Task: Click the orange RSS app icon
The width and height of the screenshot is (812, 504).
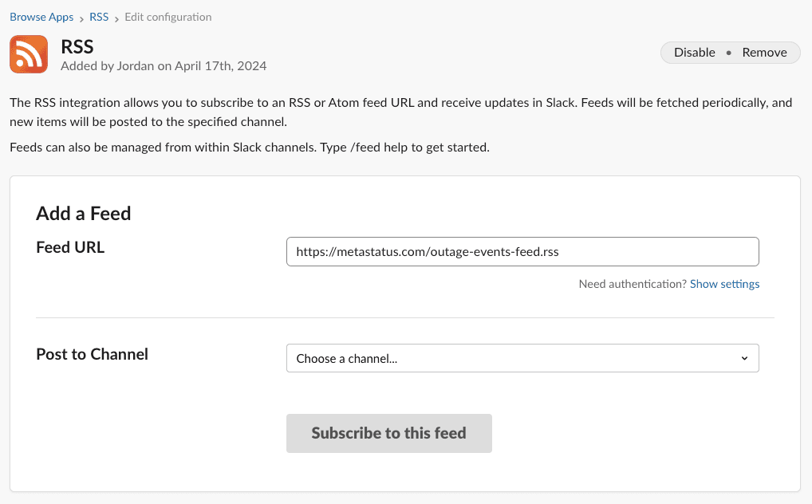Action: 29,54
